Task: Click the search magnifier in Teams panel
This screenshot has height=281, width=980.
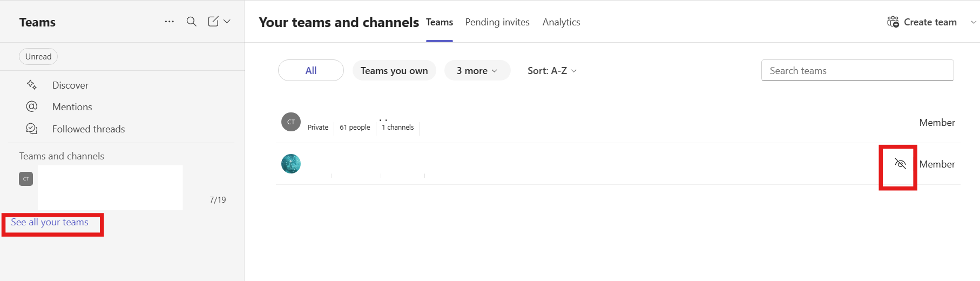Action: point(191,22)
